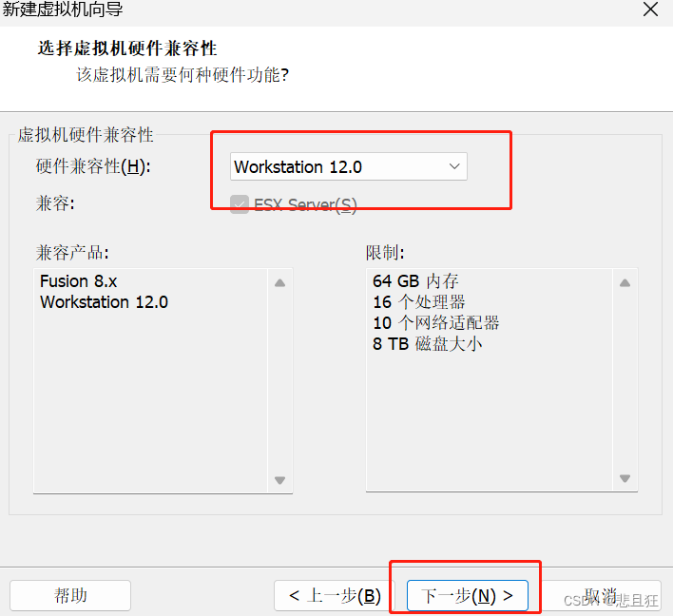Click the 10 个网络适配器 limit entry
Image resolution: width=673 pixels, height=616 pixels.
[x=436, y=323]
